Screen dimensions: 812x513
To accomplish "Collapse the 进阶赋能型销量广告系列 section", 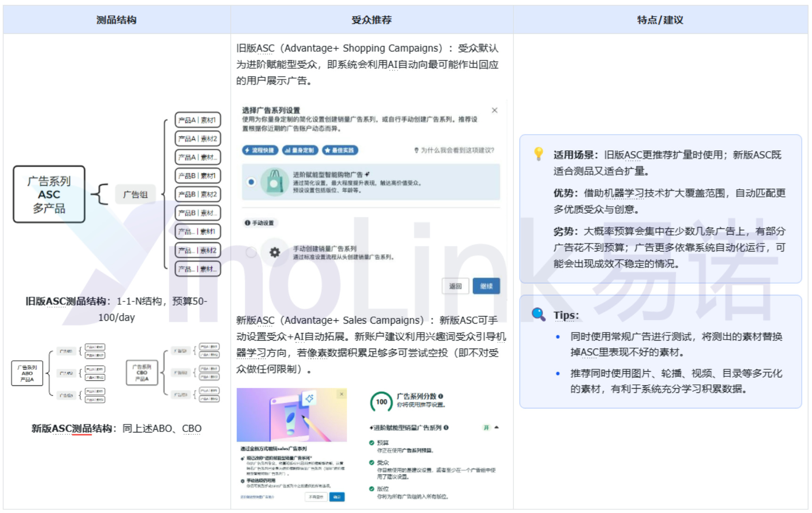I will 496,427.
